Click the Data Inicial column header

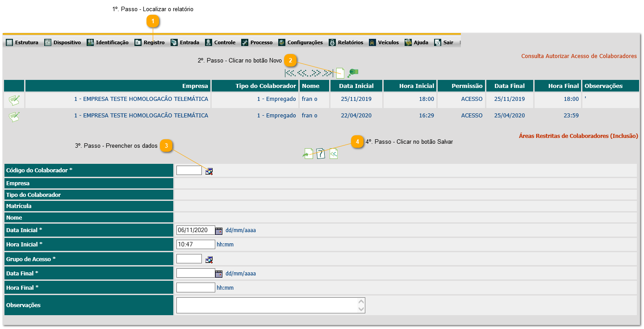pos(356,86)
